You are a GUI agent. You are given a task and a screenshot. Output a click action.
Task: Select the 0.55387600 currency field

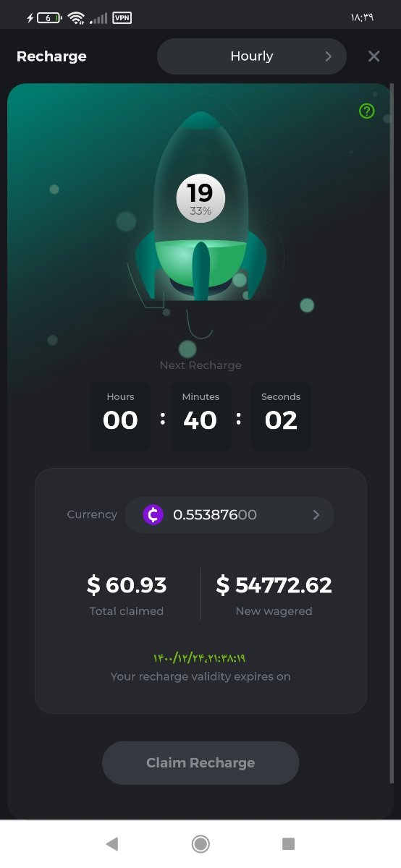pyautogui.click(x=229, y=515)
